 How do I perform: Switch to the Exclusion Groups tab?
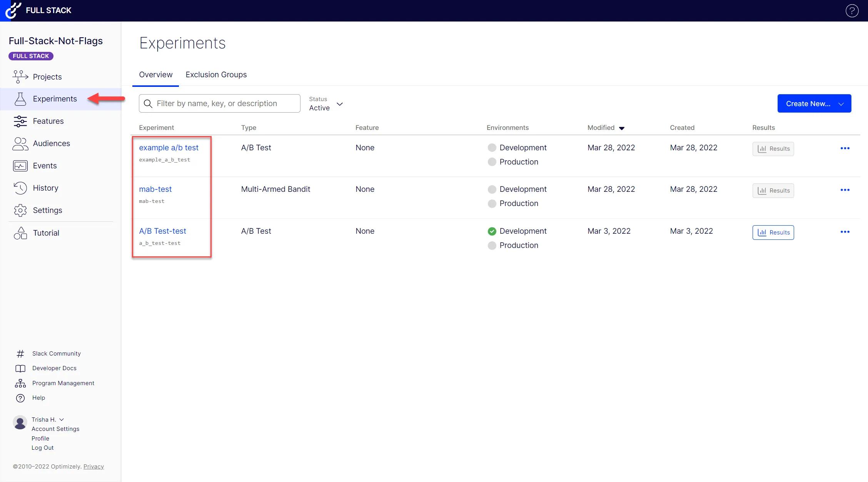point(216,75)
